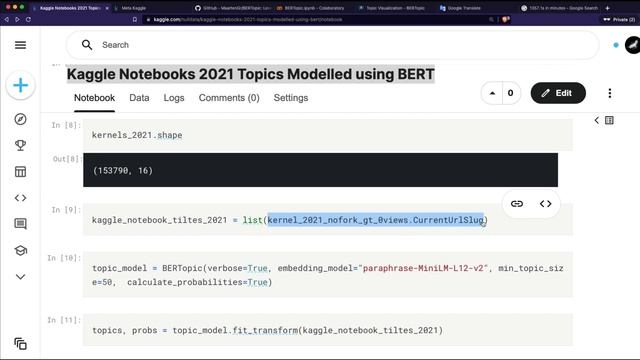Click the vote count 0
This screenshot has height=360, width=640.
(x=511, y=93)
